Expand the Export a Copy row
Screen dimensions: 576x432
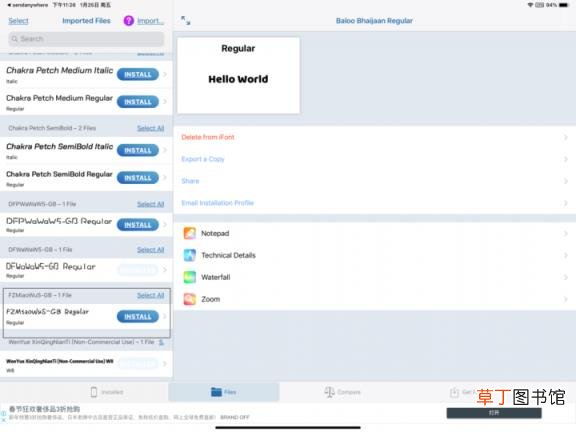(x=375, y=159)
